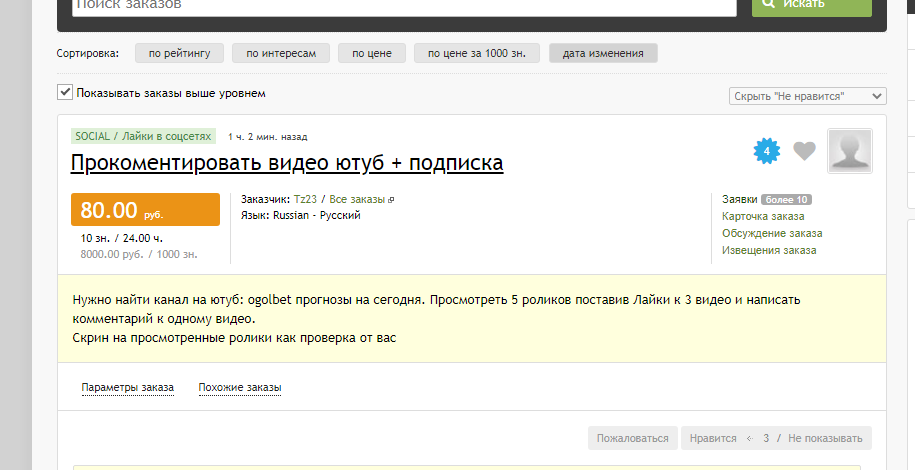Screen dimensions: 915x470
Task: Click Не показывать to hide order
Action: pyautogui.click(x=824, y=438)
